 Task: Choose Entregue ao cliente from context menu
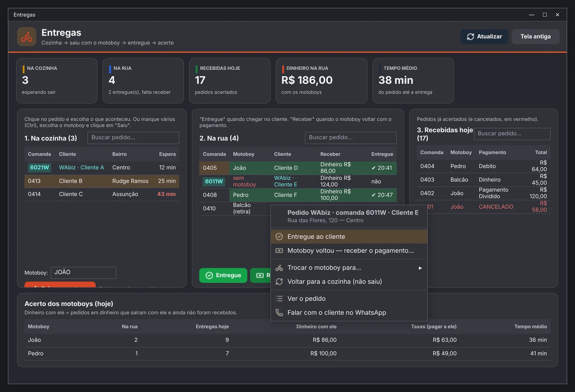[349, 237]
